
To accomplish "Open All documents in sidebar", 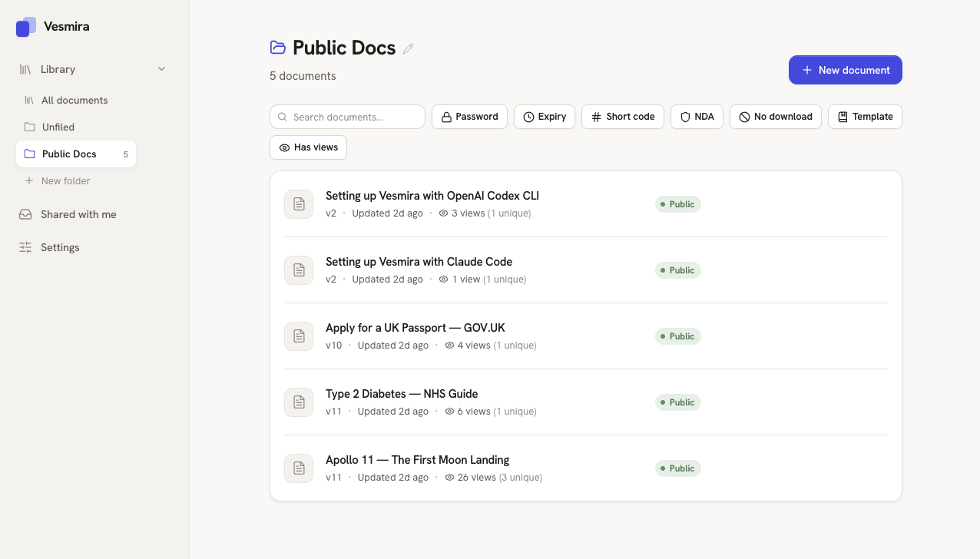I will click(76, 100).
